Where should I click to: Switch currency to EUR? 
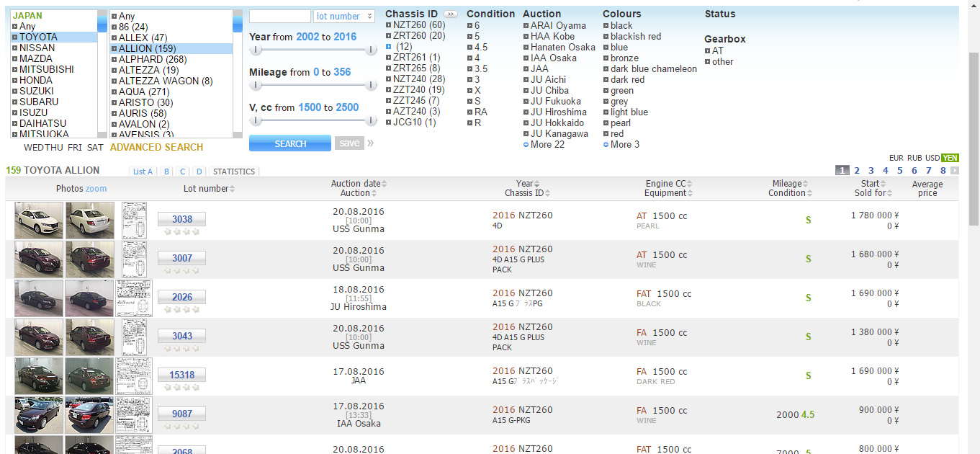[896, 158]
